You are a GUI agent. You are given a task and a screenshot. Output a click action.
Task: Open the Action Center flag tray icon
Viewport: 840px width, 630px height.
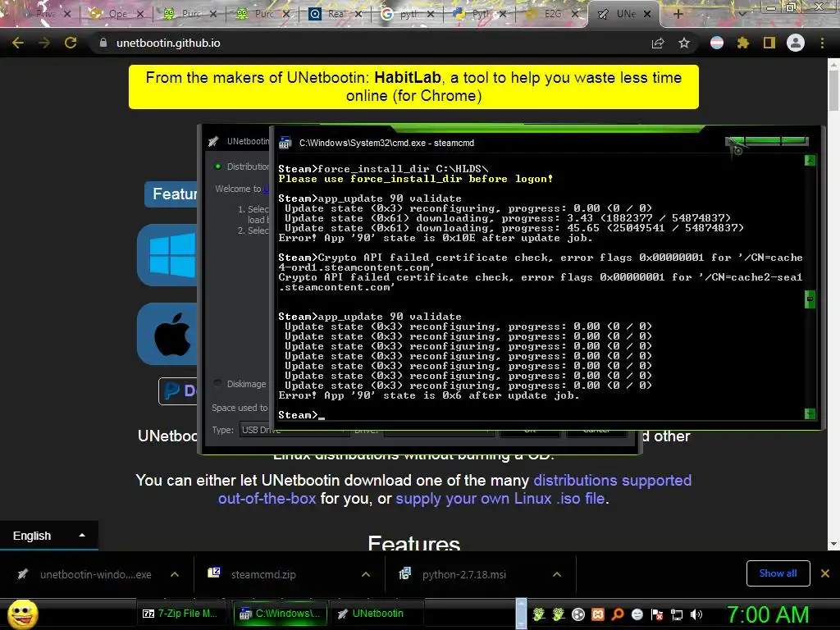pos(657,614)
